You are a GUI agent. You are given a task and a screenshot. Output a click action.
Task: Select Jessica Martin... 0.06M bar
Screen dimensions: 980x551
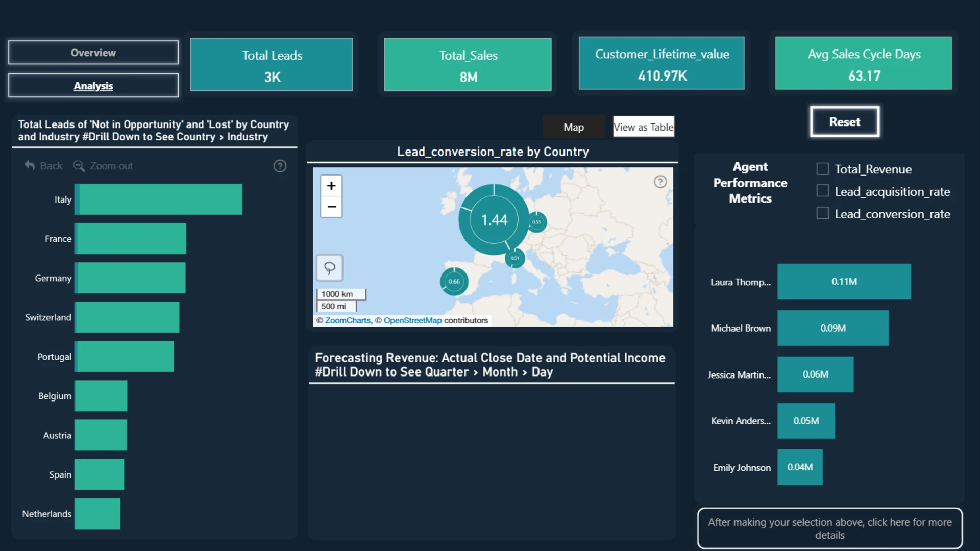tap(816, 374)
